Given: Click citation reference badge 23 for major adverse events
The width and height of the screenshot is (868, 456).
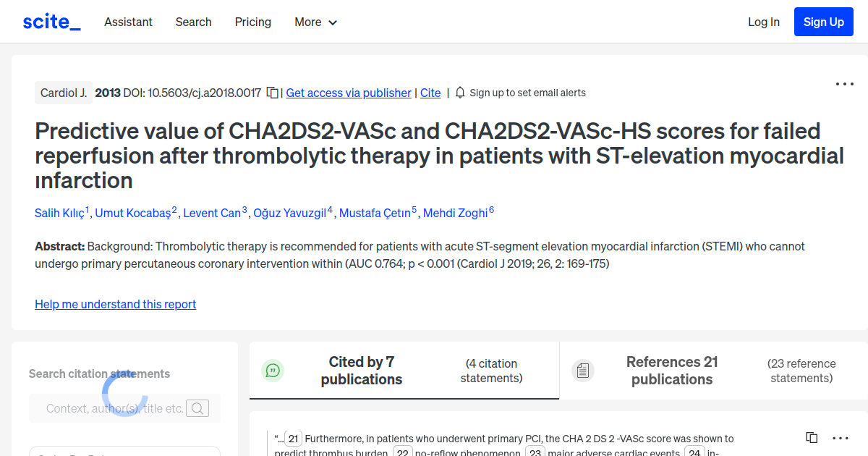Looking at the screenshot, I should 535,452.
